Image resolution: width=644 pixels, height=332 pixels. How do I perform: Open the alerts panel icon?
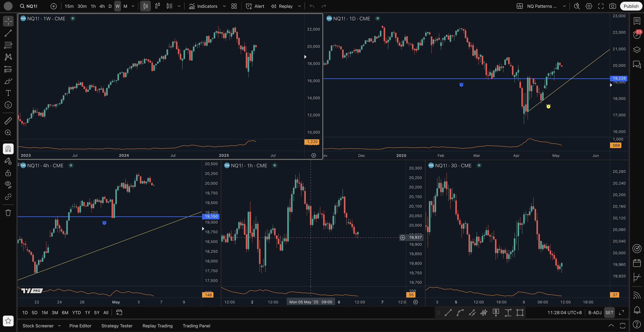[x=637, y=35]
